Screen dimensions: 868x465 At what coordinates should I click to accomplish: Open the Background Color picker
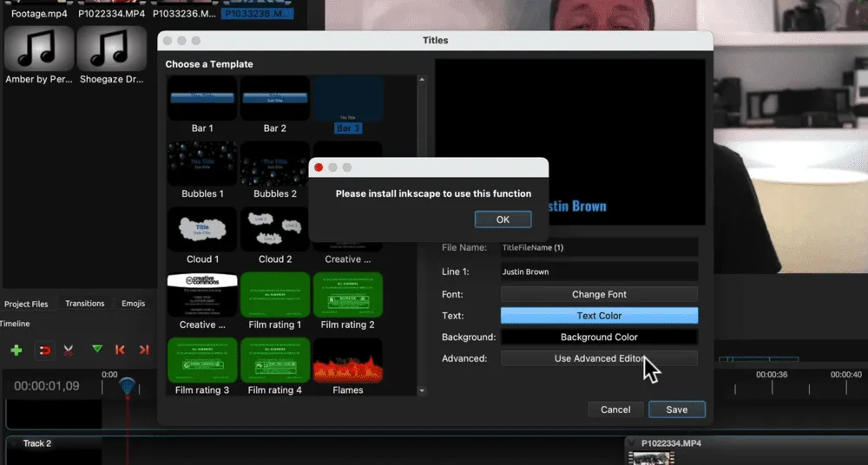[x=599, y=337]
